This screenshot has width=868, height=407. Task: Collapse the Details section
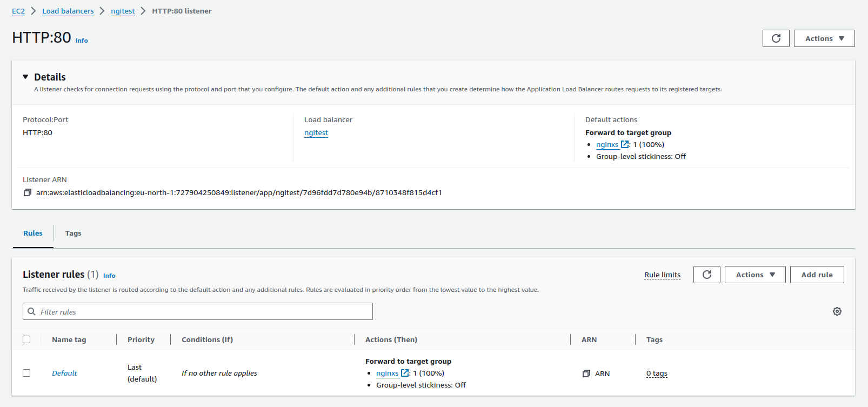[x=25, y=77]
